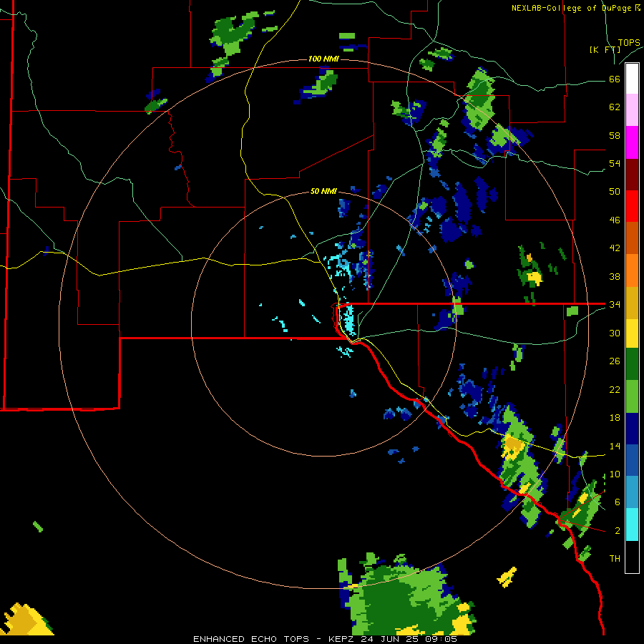The image size is (644, 644).
Task: Select the dark green legend swatch
Action: (632, 364)
